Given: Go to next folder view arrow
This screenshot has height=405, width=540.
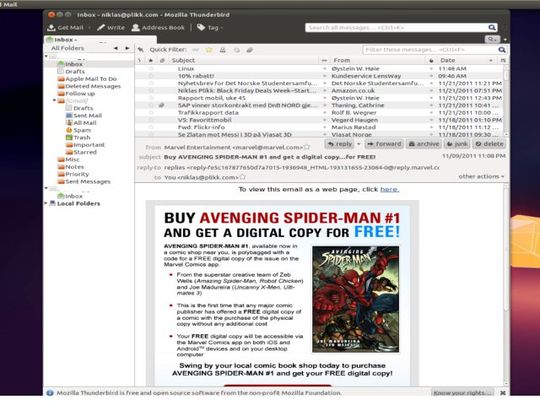Looking at the screenshot, I should (127, 48).
